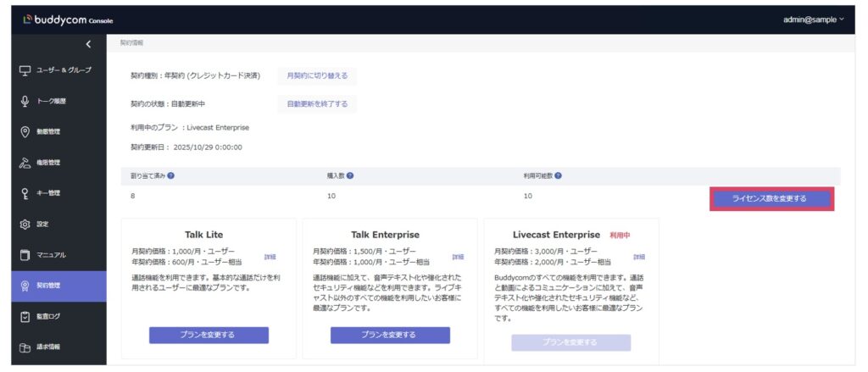Click 月契約に切り替える button
868x372 pixels.
point(317,75)
